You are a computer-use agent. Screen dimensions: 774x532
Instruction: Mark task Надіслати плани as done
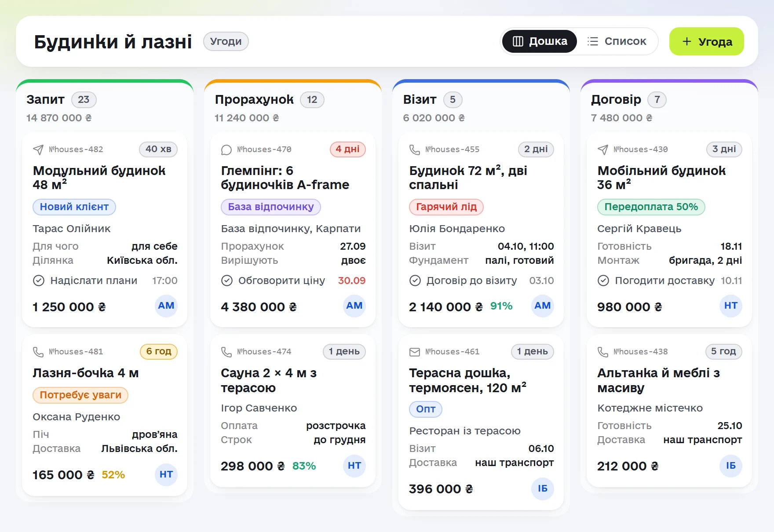click(39, 281)
